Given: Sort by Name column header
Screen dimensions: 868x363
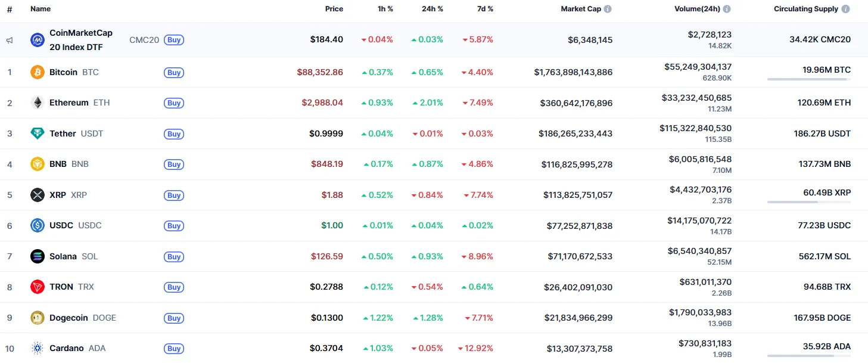Looking at the screenshot, I should click(x=41, y=9).
